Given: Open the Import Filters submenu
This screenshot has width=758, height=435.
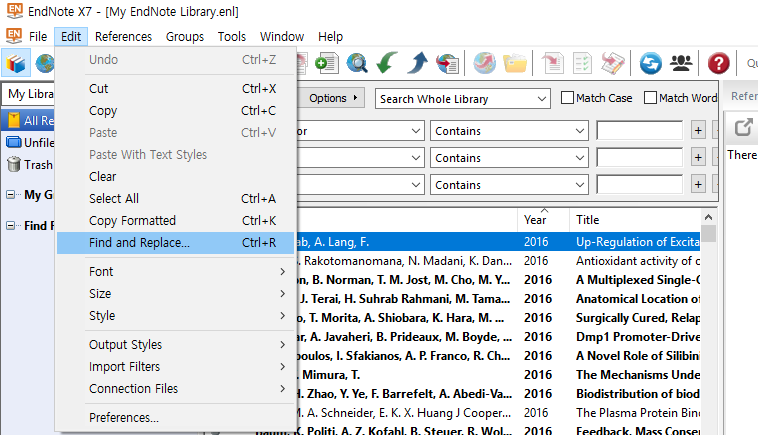Looking at the screenshot, I should [x=175, y=366].
